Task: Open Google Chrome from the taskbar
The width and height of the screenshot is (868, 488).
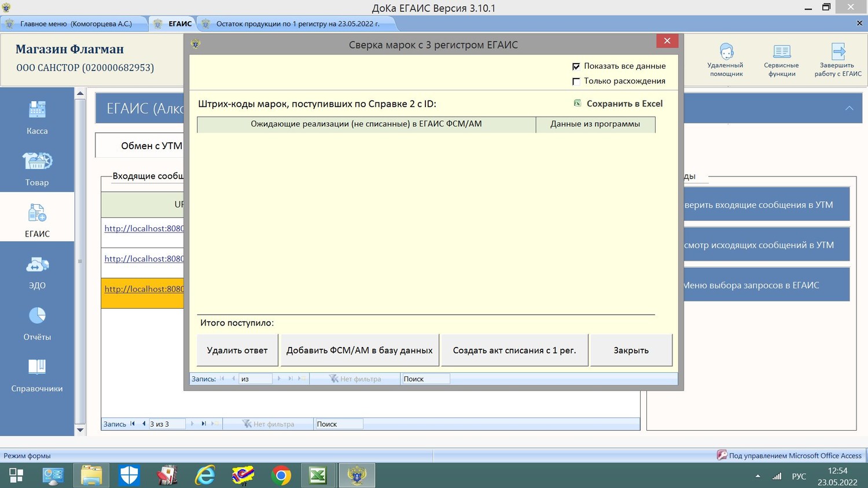Action: click(x=281, y=475)
